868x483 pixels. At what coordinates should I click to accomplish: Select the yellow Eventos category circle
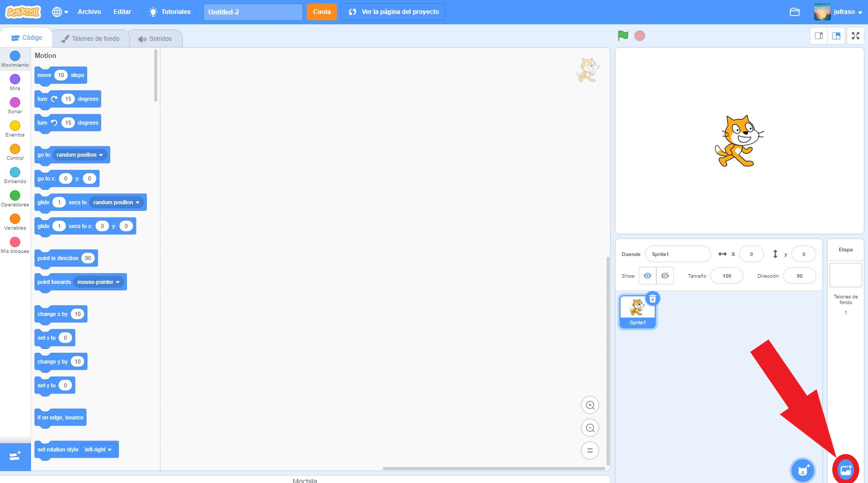coord(15,126)
